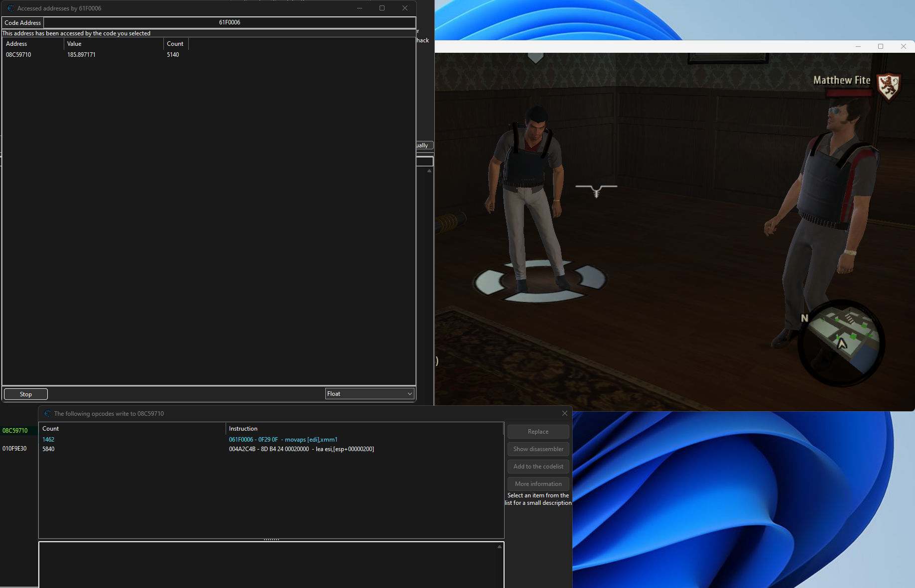Open More information for the opcode
Image resolution: width=915 pixels, height=588 pixels.
(x=538, y=484)
